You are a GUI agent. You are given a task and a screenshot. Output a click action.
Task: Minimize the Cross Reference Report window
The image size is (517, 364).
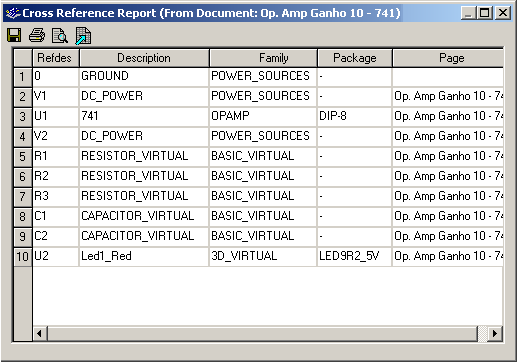(x=468, y=13)
